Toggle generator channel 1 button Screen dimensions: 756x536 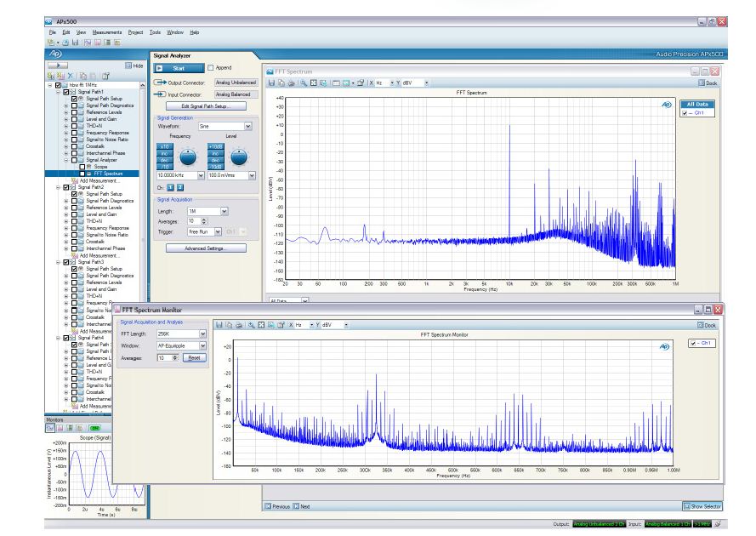pos(171,187)
